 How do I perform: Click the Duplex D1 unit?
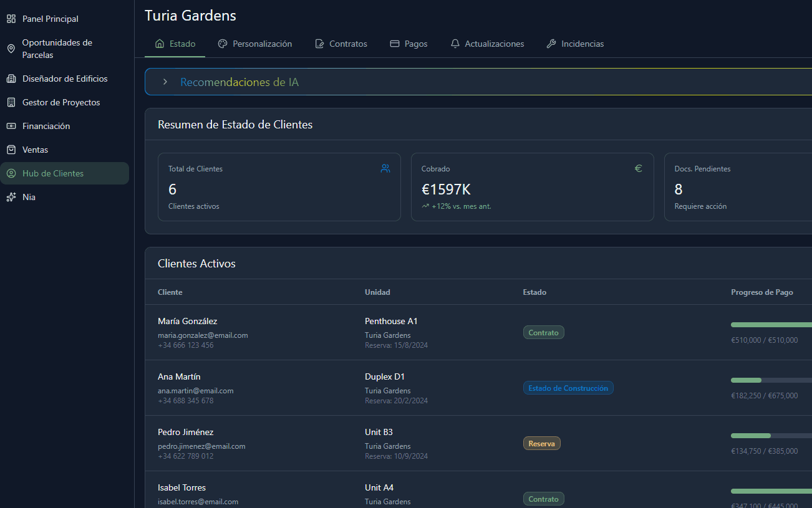pyautogui.click(x=385, y=376)
